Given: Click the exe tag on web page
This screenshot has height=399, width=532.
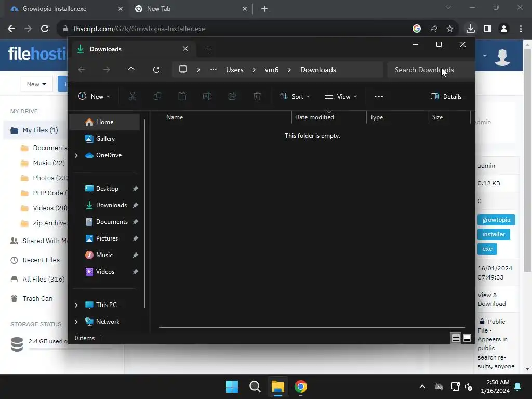Looking at the screenshot, I should click(x=487, y=249).
